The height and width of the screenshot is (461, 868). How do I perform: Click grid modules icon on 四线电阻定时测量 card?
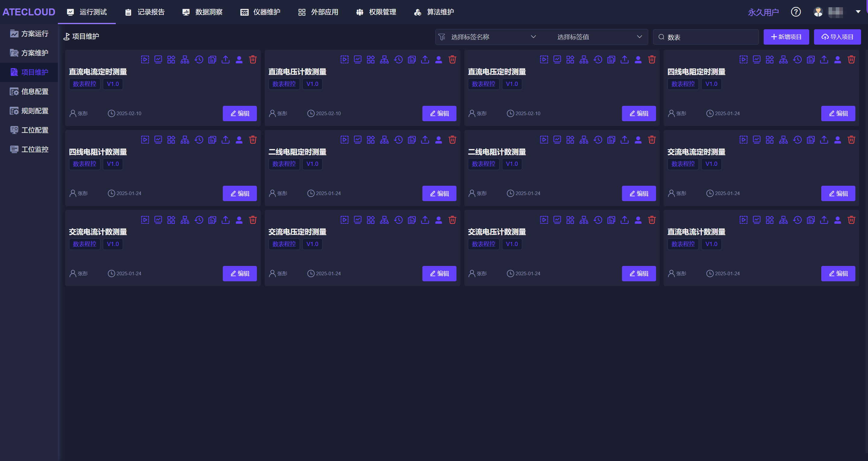770,60
